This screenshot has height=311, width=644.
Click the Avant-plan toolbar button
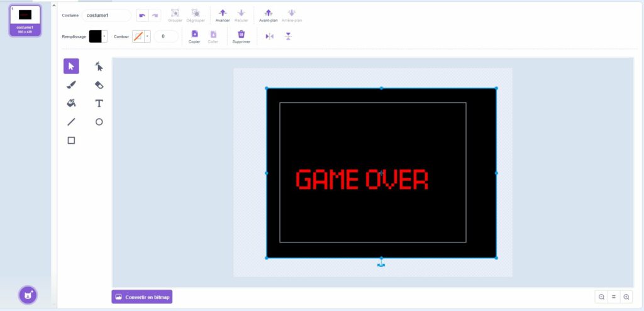269,13
